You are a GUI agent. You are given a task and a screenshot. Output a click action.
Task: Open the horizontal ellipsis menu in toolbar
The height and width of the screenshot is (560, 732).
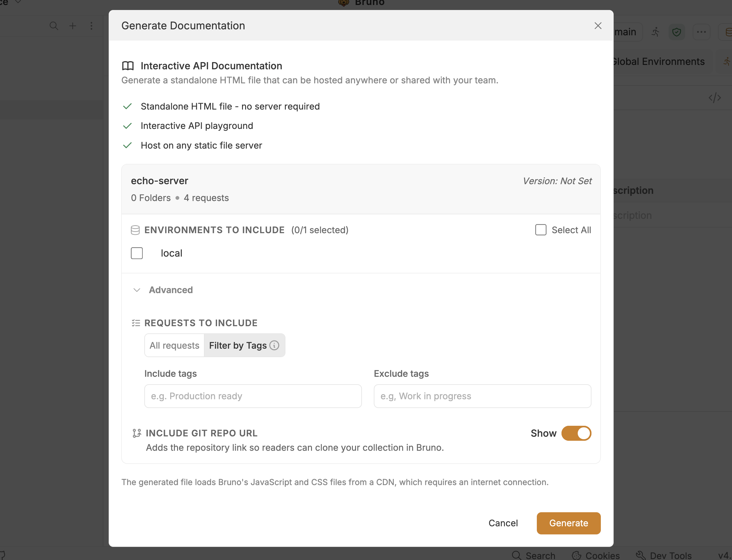[701, 32]
